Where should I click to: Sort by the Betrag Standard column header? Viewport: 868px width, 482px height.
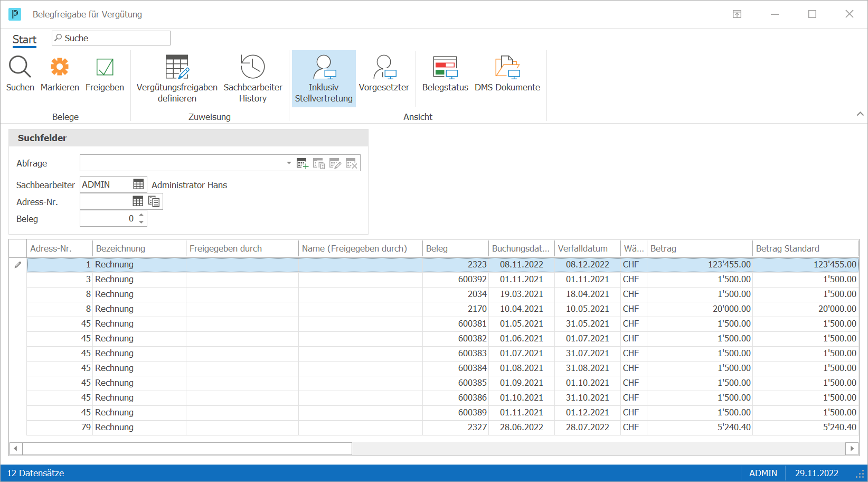806,248
